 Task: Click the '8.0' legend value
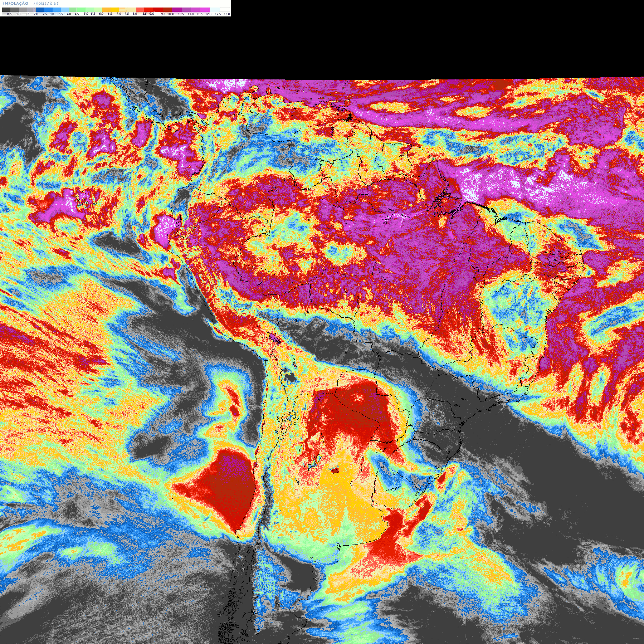pyautogui.click(x=135, y=14)
